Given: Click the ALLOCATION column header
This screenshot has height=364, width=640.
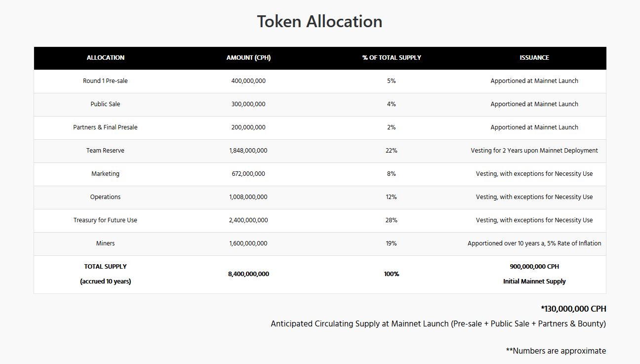Looking at the screenshot, I should pyautogui.click(x=105, y=58).
